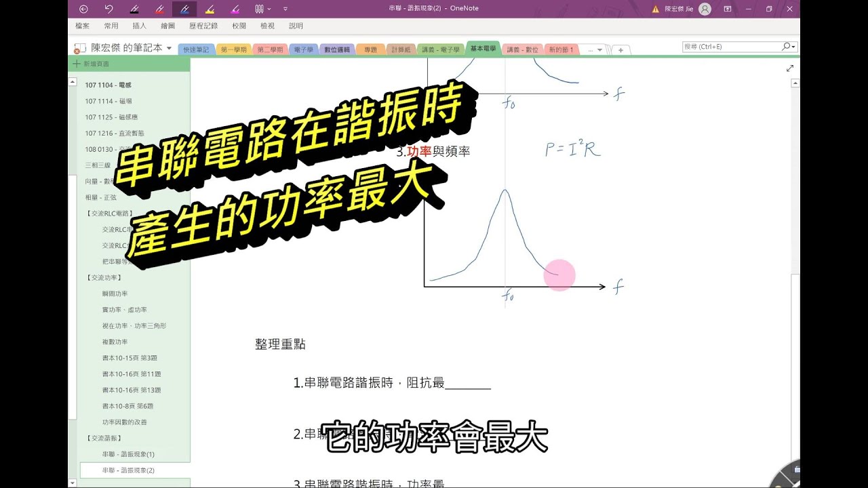The width and height of the screenshot is (868, 488).
Task: Switch to 計算紙 section tab
Action: 401,49
